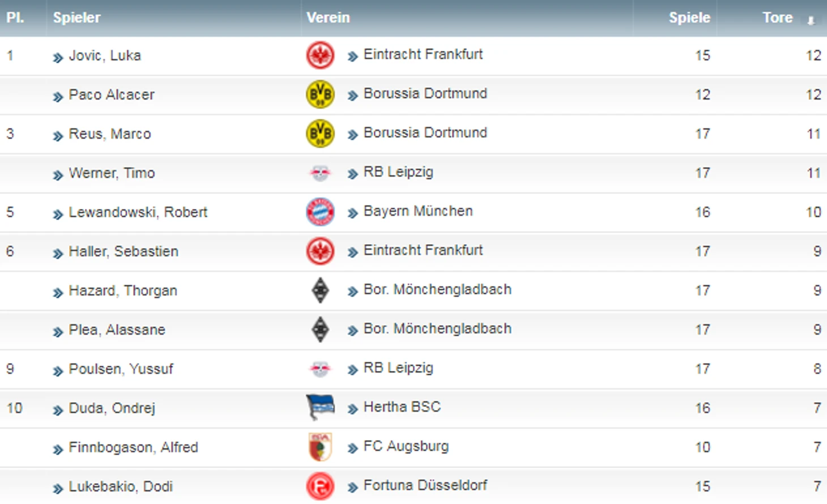The width and height of the screenshot is (827, 504).
Task: Click the Fortuna Düsseldorf red logo
Action: click(320, 486)
